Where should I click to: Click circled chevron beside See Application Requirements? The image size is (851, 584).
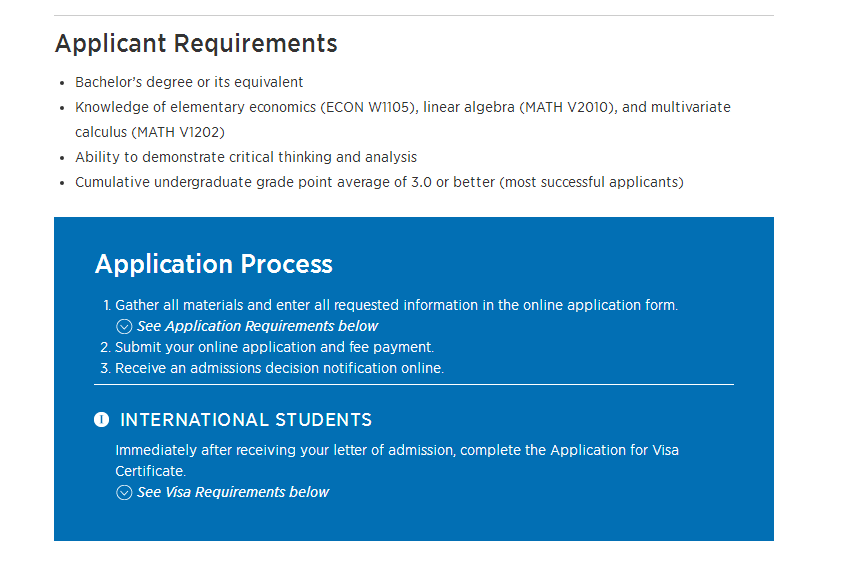[x=124, y=326]
